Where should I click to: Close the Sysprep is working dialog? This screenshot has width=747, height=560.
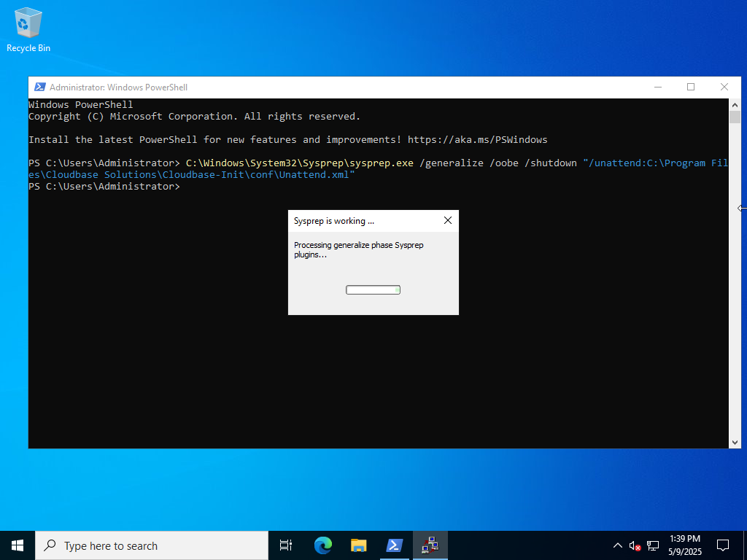448,220
